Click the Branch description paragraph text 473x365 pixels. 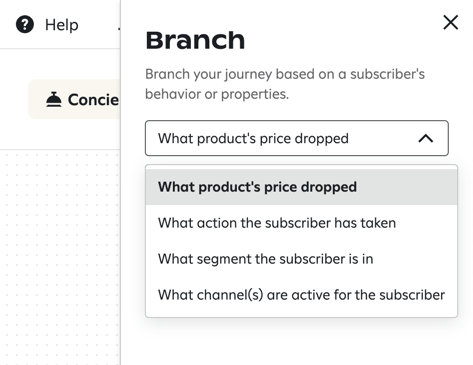(285, 84)
